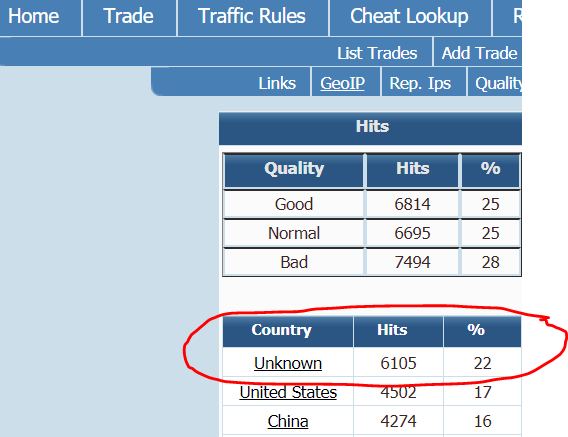Select the Cheat Lookup menu tab
The image size is (568, 437).
tap(409, 16)
